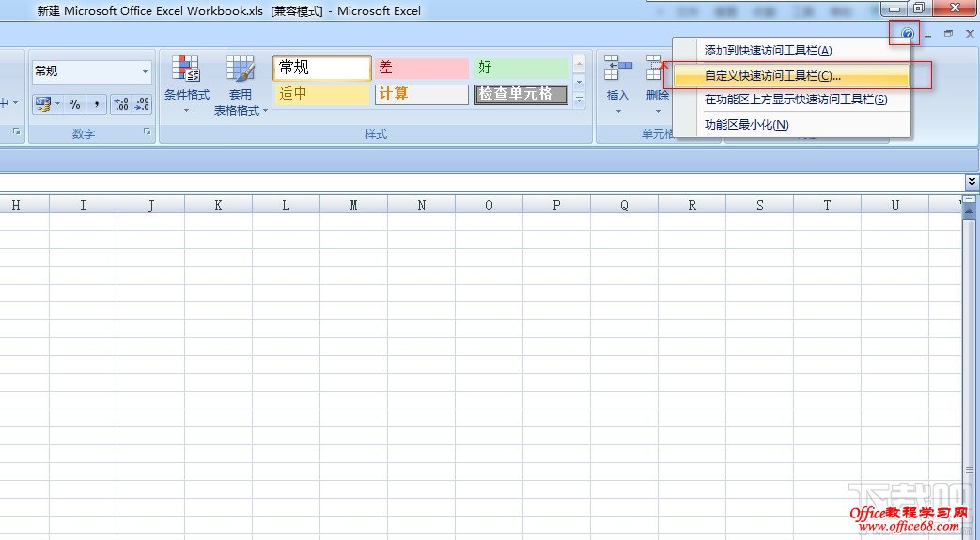
Task: Open the blue Help question mark icon
Action: 907,34
